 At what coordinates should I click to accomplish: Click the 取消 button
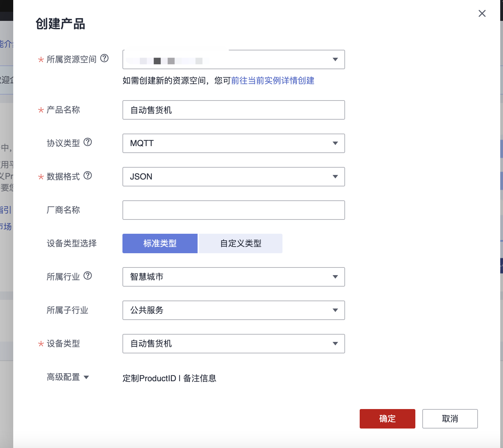pos(450,419)
